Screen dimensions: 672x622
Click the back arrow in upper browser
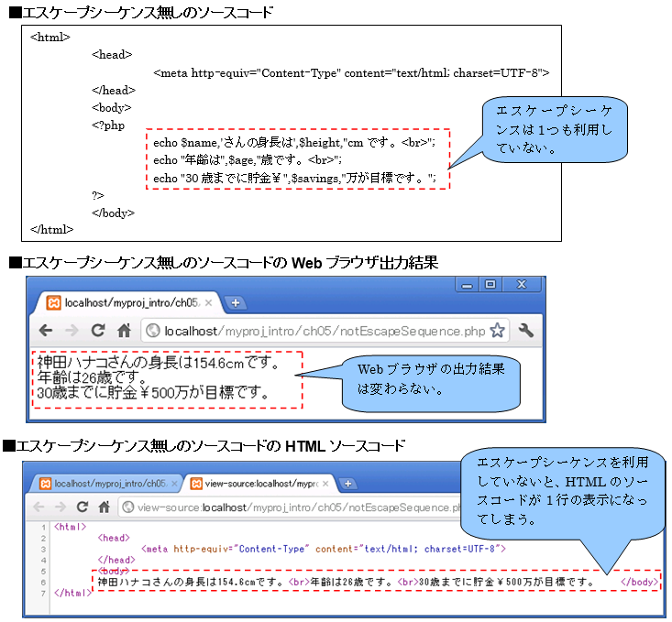[x=46, y=331]
